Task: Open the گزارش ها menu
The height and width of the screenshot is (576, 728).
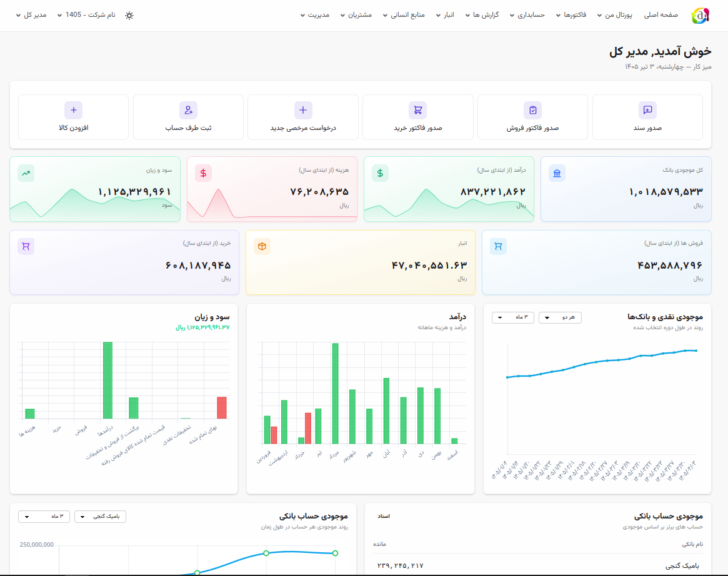Action: click(482, 15)
